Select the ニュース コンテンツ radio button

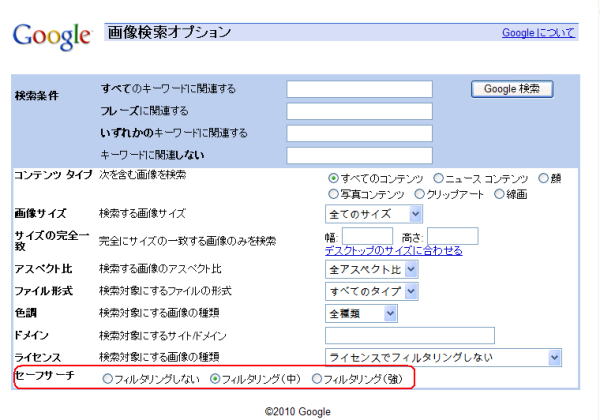coord(438,178)
